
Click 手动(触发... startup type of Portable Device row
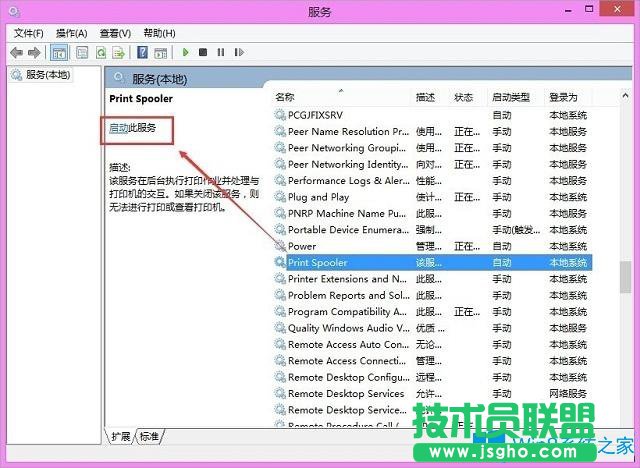coord(516,230)
